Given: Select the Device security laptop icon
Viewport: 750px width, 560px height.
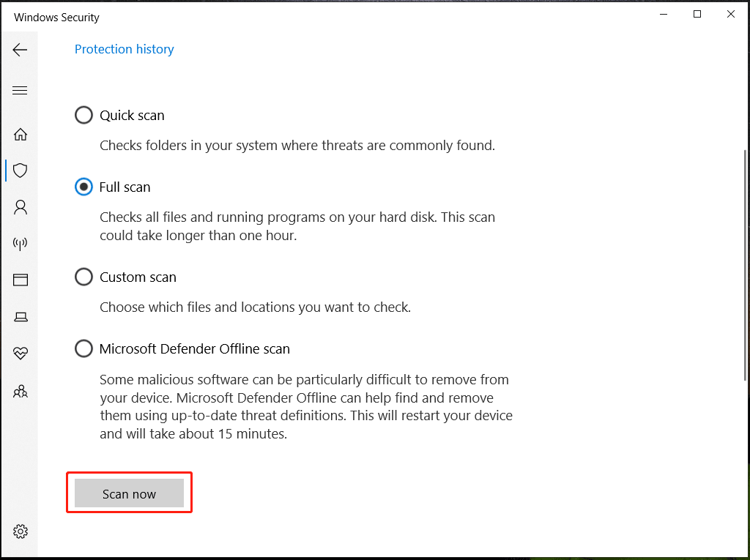Looking at the screenshot, I should pyautogui.click(x=20, y=316).
